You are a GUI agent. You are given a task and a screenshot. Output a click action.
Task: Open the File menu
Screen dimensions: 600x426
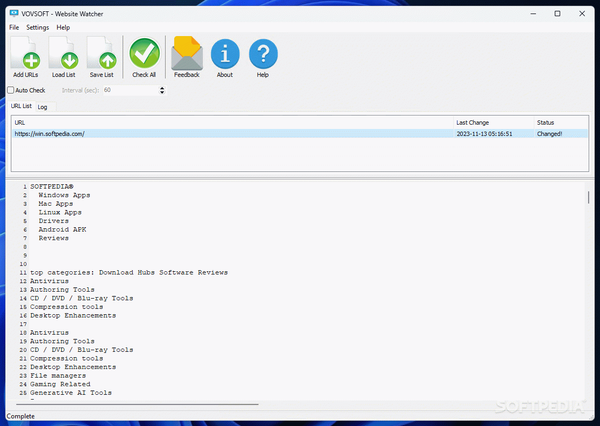click(x=14, y=28)
